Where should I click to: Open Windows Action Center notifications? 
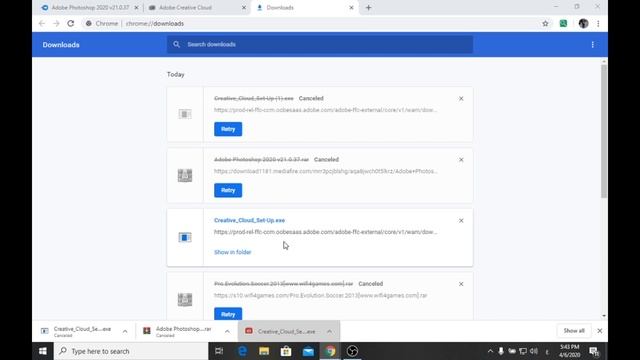[594, 351]
